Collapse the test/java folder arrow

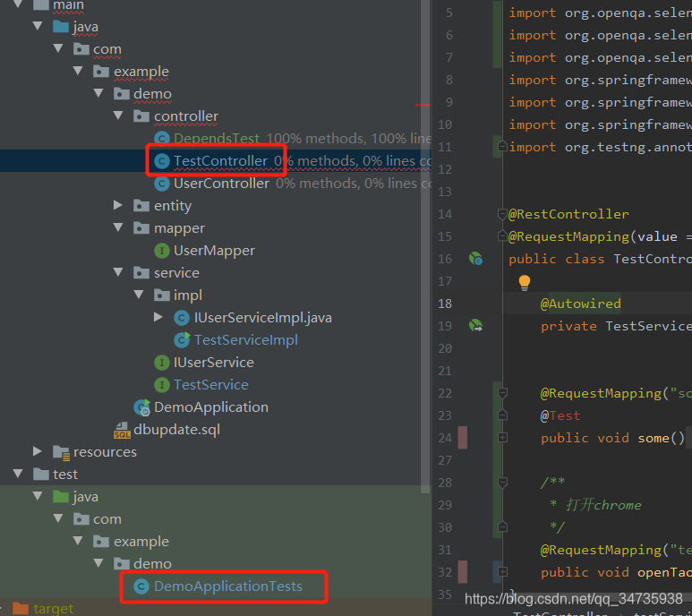click(38, 496)
